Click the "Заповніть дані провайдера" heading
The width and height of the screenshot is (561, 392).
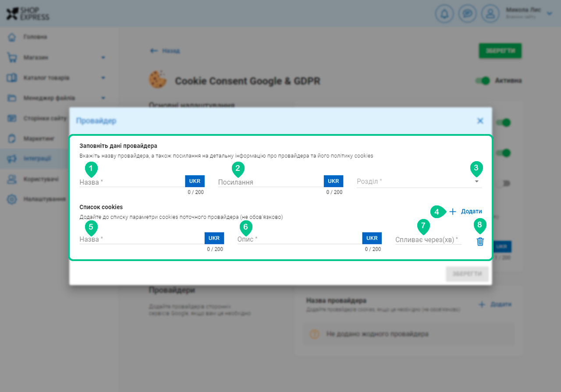click(118, 145)
